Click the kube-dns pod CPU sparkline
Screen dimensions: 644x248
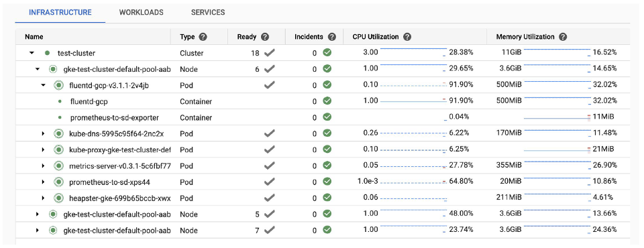point(414,133)
